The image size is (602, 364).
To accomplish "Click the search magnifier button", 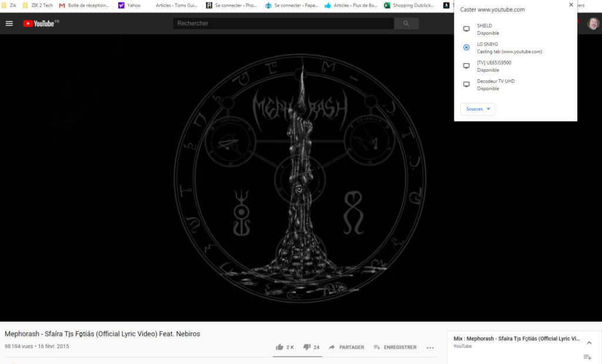I will (x=406, y=24).
